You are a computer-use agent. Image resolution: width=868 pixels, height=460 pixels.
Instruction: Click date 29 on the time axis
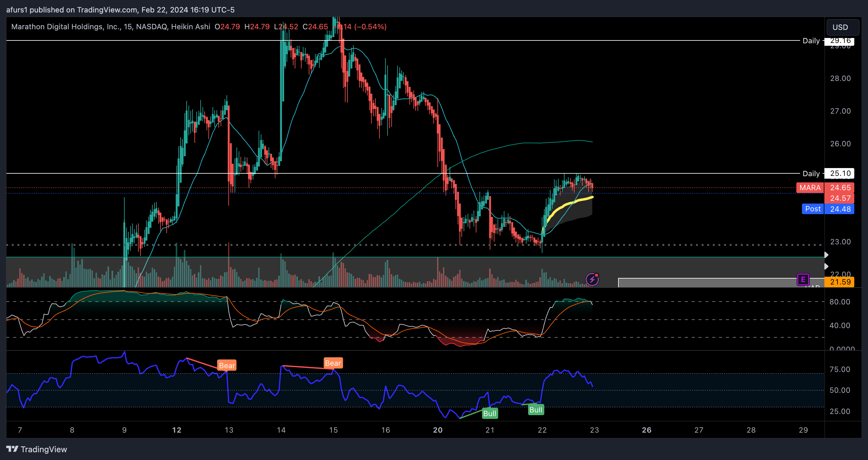(x=803, y=430)
